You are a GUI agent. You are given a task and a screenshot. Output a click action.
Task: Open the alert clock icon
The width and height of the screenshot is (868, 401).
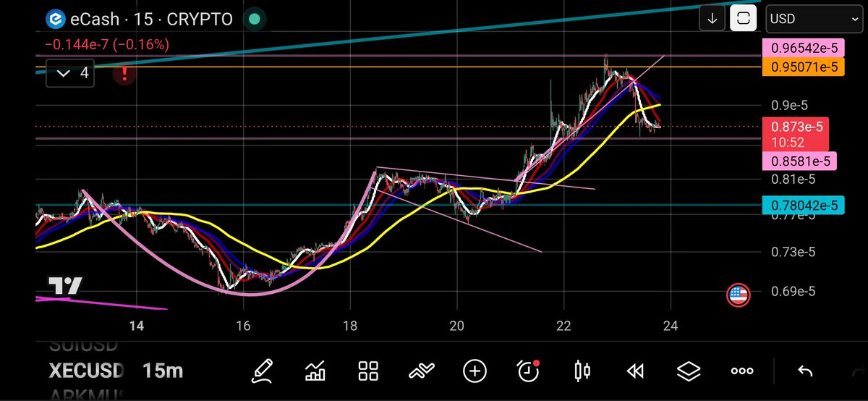point(529,371)
